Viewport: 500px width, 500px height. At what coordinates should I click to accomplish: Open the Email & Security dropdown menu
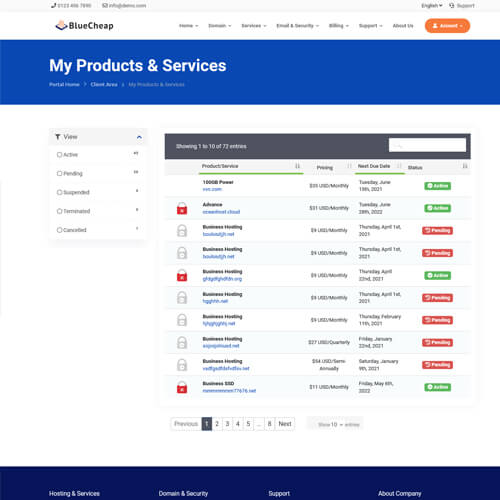coord(298,26)
